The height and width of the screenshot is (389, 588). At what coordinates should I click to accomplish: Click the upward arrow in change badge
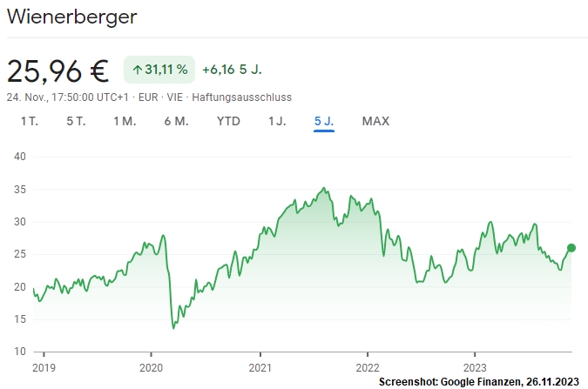point(138,70)
